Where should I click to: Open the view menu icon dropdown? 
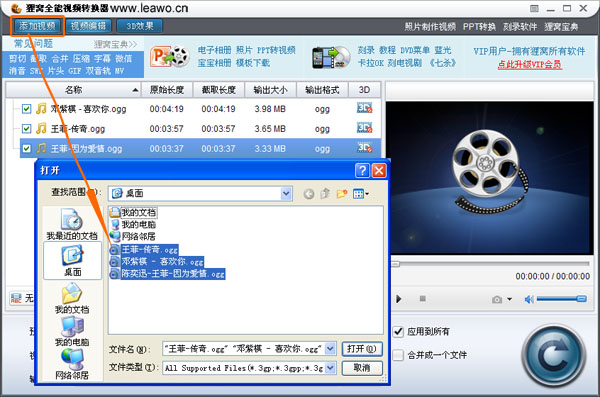361,194
